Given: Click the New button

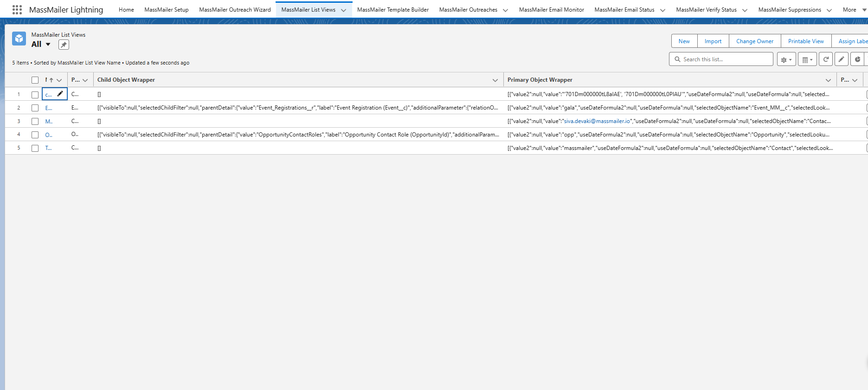Looking at the screenshot, I should (x=684, y=41).
